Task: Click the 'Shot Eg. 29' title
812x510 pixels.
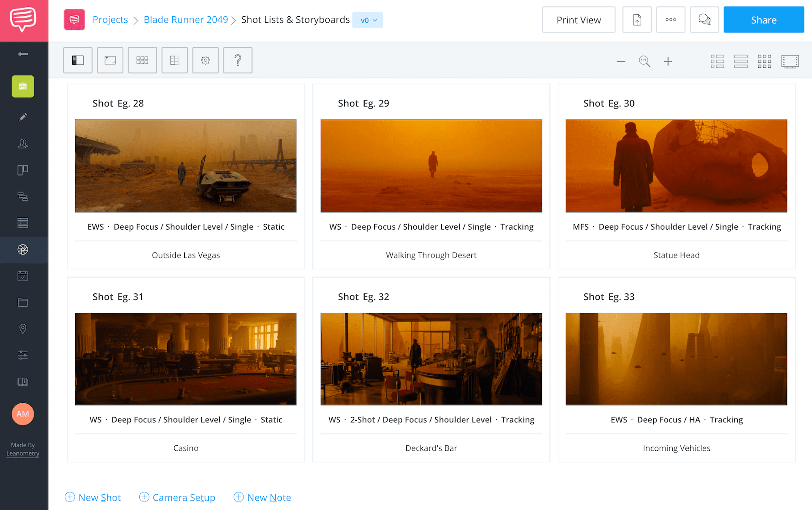Action: (363, 103)
